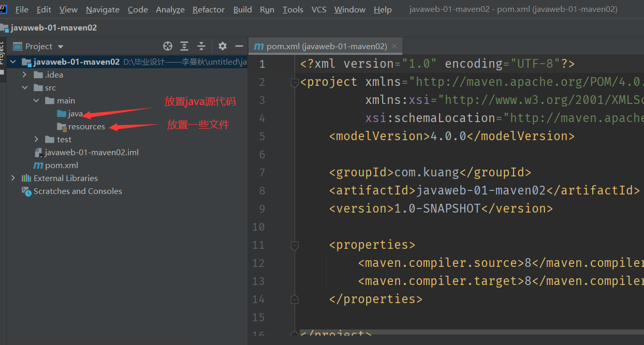Click the java folder icon
The width and height of the screenshot is (644, 345).
point(61,114)
